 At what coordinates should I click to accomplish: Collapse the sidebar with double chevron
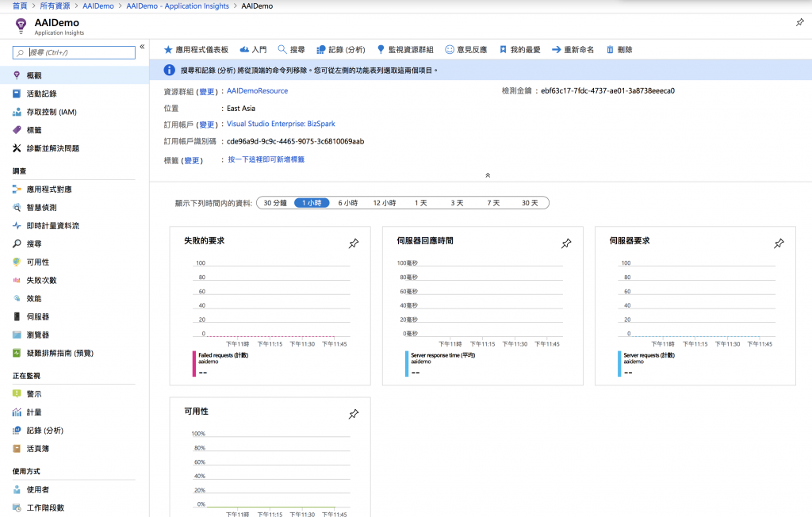coord(142,47)
